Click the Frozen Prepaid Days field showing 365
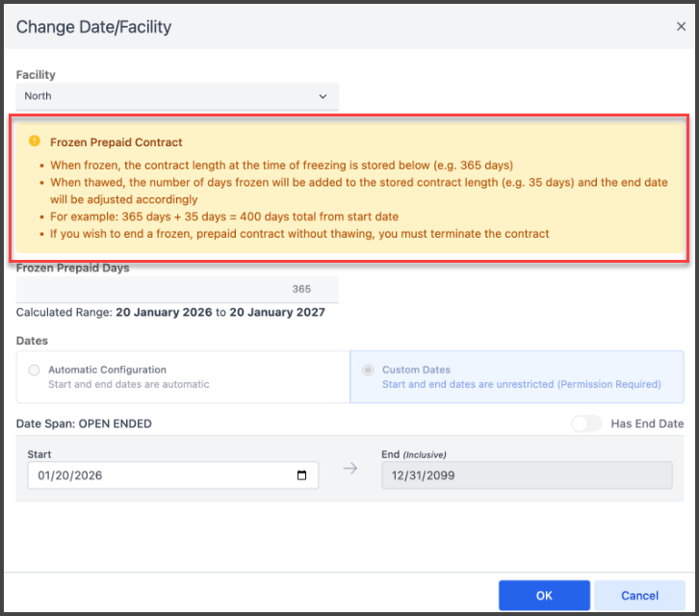This screenshot has width=699, height=616. tap(177, 289)
